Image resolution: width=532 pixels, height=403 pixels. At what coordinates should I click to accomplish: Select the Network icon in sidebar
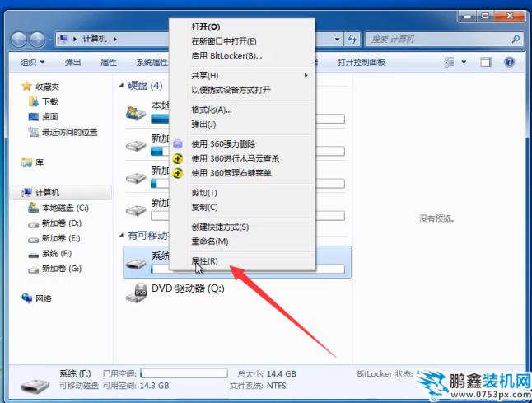point(27,298)
